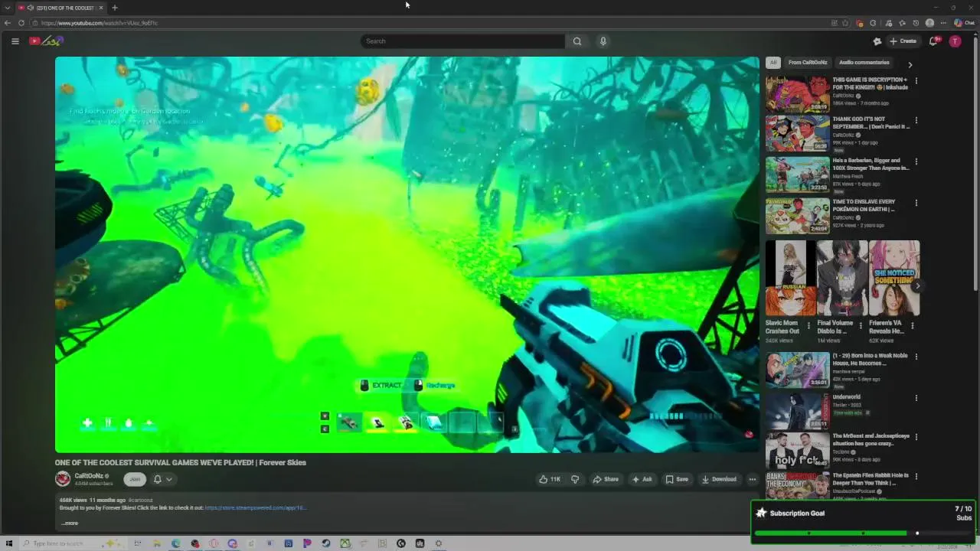Viewport: 980px width, 551px height.
Task: Click the Share button
Action: point(606,479)
